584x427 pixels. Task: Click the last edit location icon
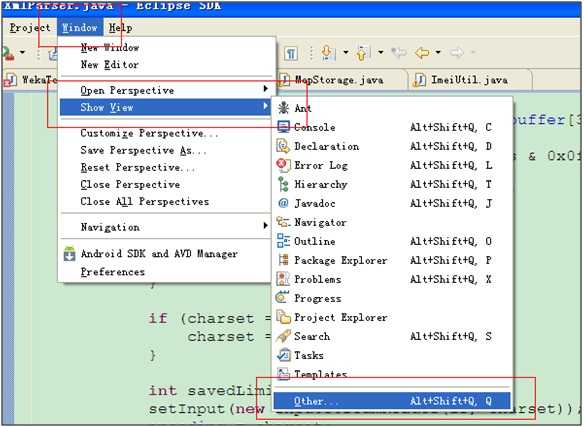[x=399, y=53]
